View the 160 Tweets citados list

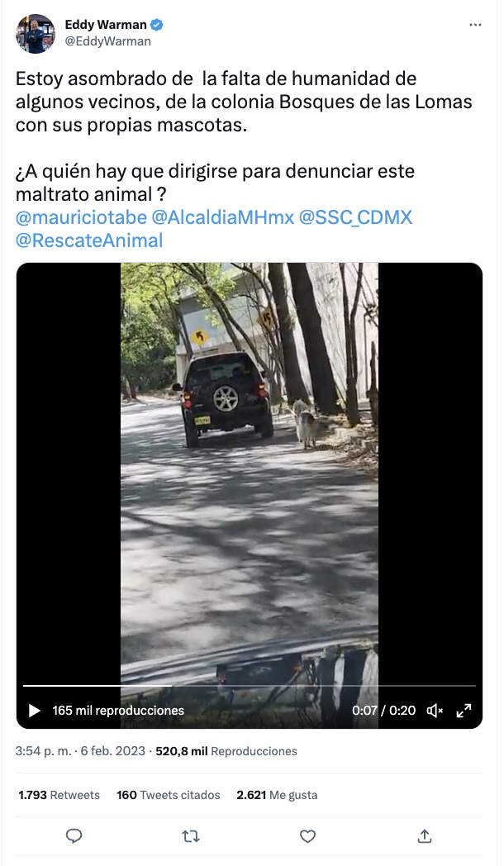point(169,795)
